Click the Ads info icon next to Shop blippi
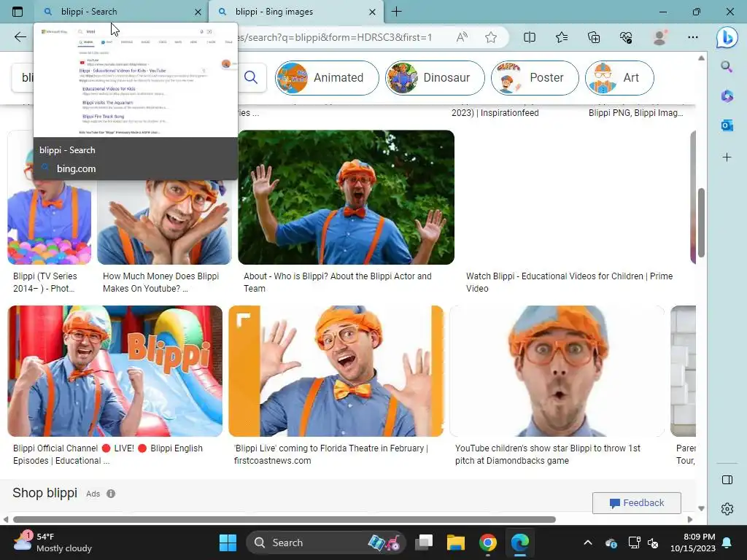Viewport: 747px width, 560px height. 111,494
